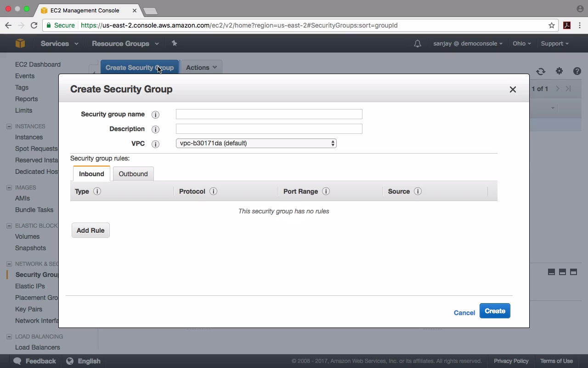This screenshot has height=368, width=588.
Task: Go to the next page of results
Action: pos(558,89)
